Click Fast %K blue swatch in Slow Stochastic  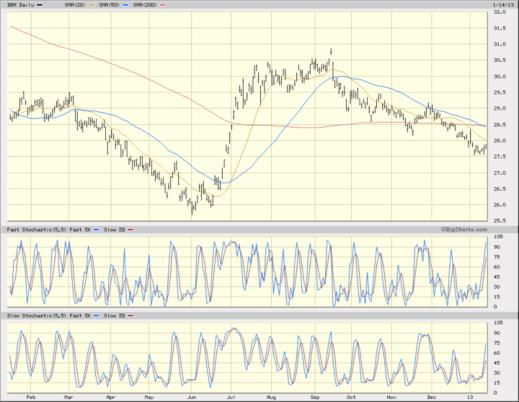click(96, 315)
